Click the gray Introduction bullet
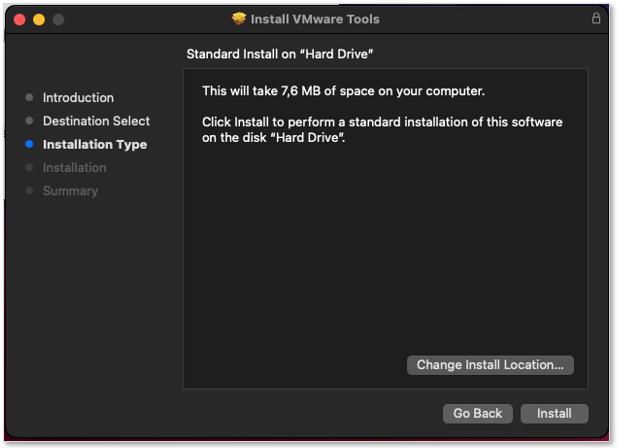This screenshot has height=448, width=618. [x=29, y=97]
